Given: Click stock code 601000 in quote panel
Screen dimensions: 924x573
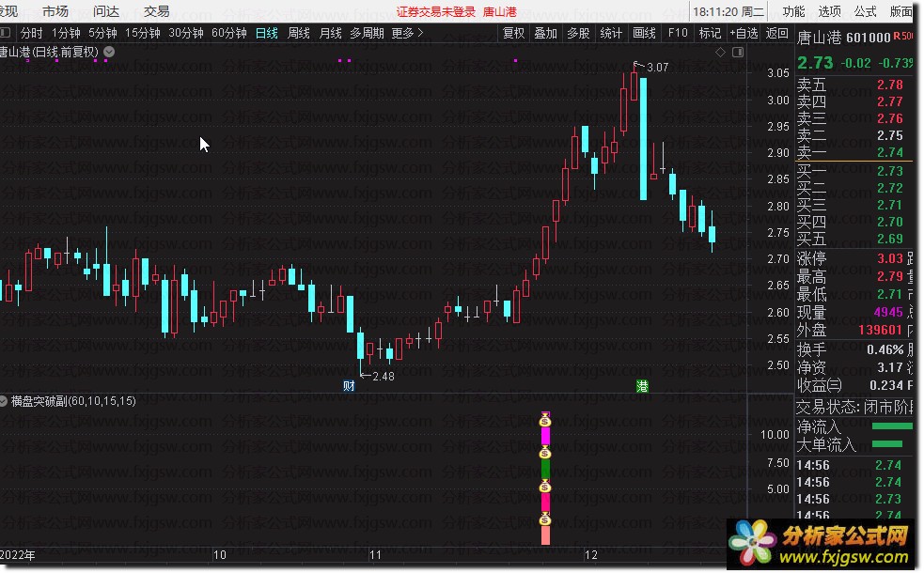Looking at the screenshot, I should (868, 38).
